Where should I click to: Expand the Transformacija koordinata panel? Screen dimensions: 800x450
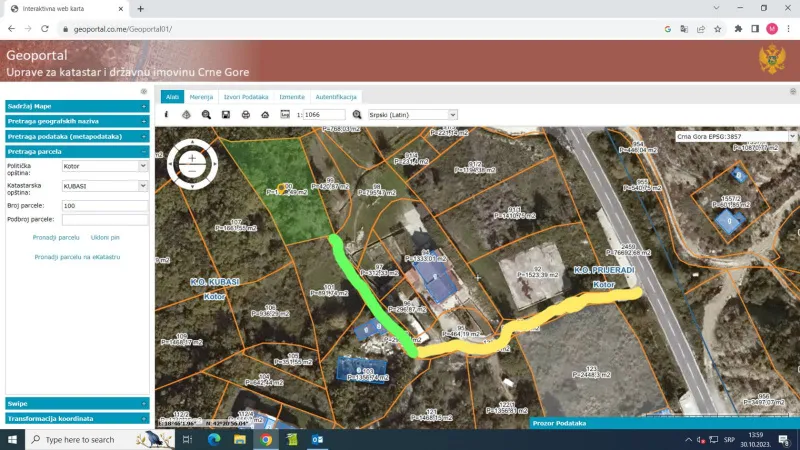(77, 418)
